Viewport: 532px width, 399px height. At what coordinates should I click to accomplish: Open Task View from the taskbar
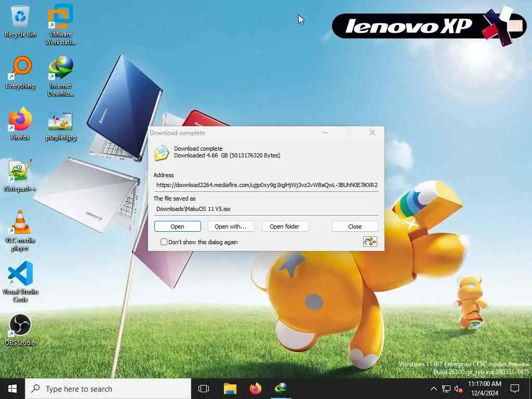pyautogui.click(x=204, y=389)
